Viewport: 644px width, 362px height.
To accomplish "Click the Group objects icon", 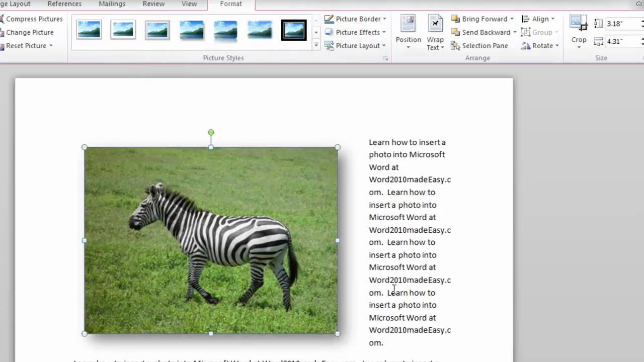I will [526, 32].
